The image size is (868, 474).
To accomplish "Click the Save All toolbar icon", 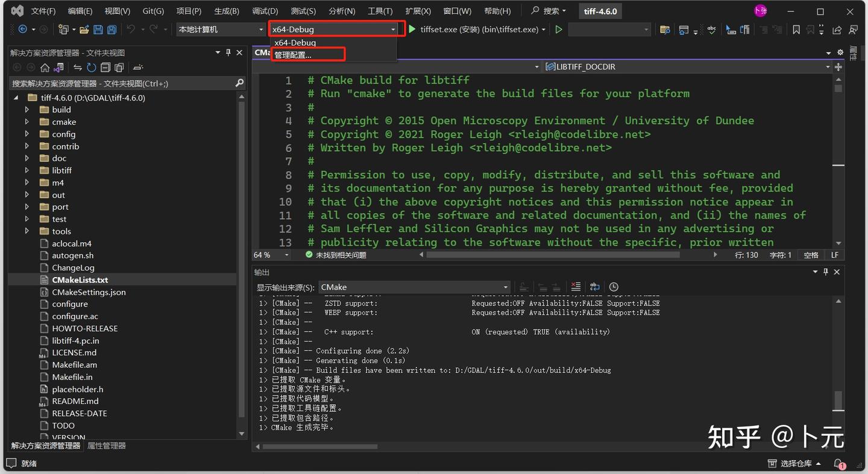I will (111, 30).
